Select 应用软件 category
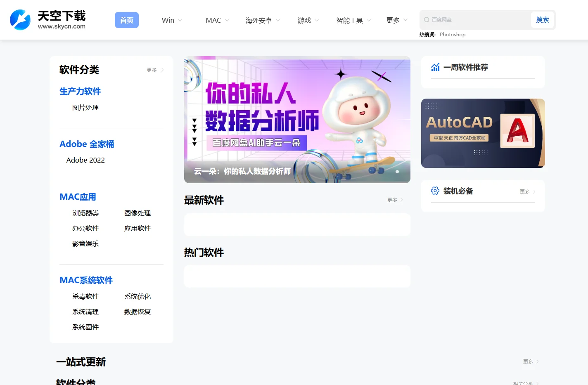The height and width of the screenshot is (385, 588). pos(138,228)
